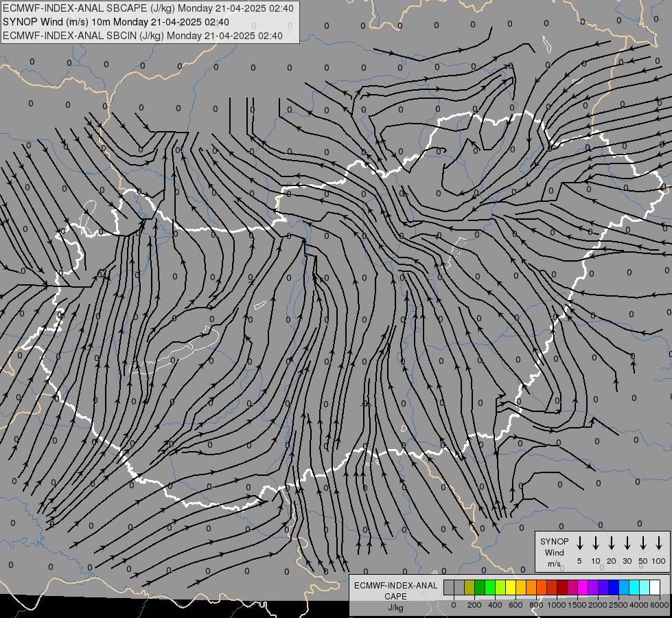The height and width of the screenshot is (618, 672).
Task: Click the SYNOP Wind 10m header line
Action: [x=116, y=22]
